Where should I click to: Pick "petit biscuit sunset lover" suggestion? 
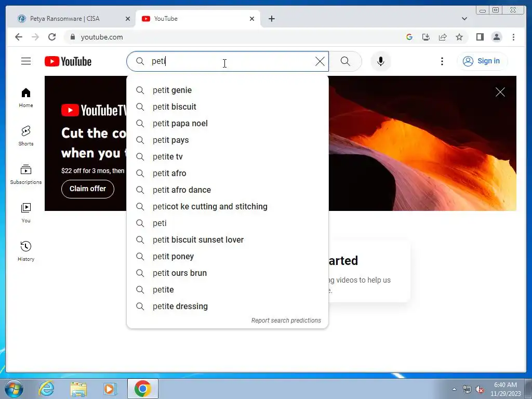pyautogui.click(x=228, y=240)
